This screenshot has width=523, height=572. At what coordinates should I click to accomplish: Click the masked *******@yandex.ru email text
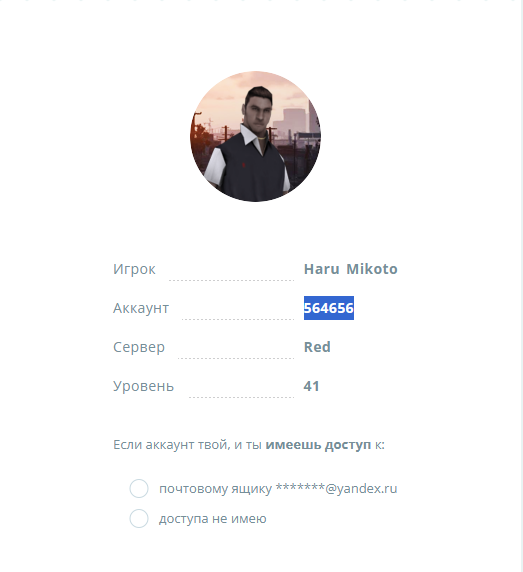(336, 488)
